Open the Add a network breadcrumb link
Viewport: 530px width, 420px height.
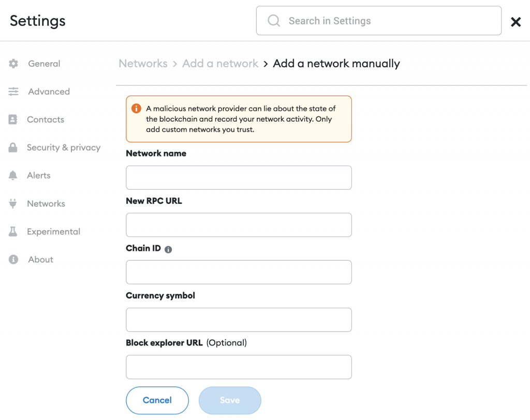tap(220, 63)
